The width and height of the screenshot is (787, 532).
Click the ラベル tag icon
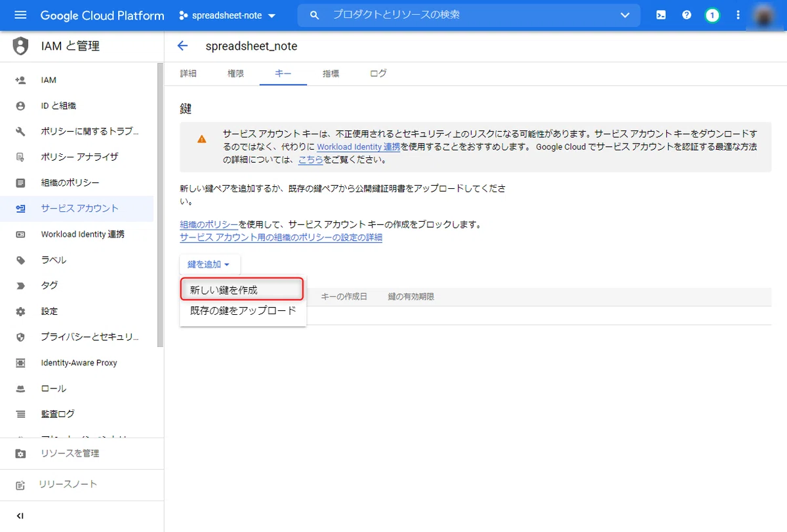point(20,260)
